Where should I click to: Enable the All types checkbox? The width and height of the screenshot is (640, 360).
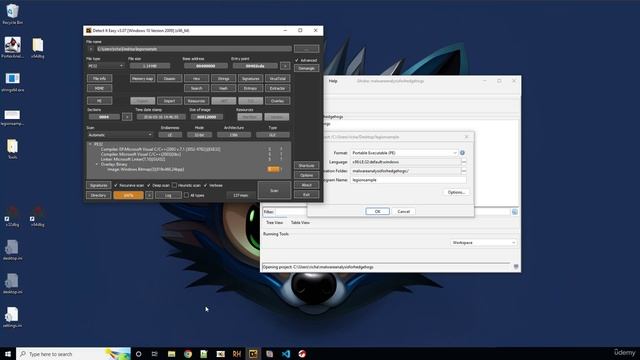[187, 195]
